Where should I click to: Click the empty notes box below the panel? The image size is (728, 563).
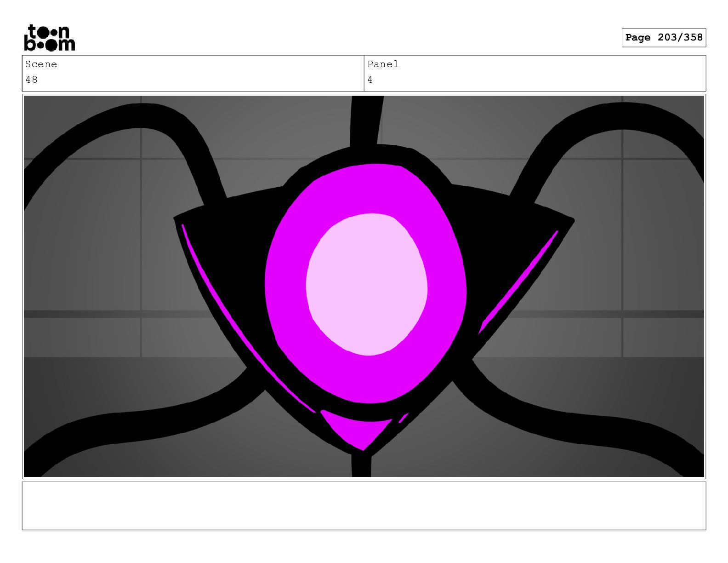(x=364, y=506)
